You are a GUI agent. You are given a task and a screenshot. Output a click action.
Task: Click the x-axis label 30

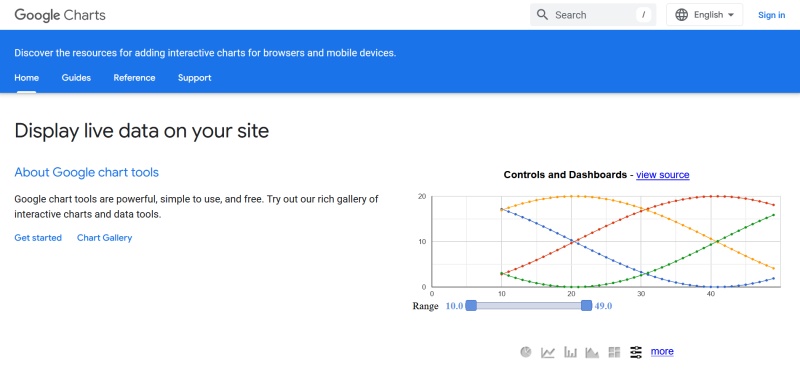pos(641,293)
